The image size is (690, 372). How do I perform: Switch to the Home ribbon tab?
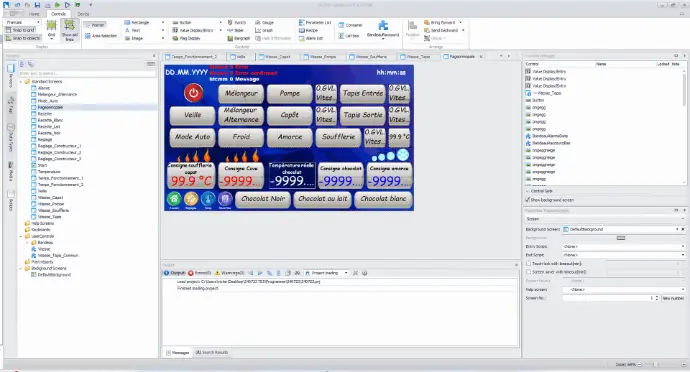pos(34,14)
